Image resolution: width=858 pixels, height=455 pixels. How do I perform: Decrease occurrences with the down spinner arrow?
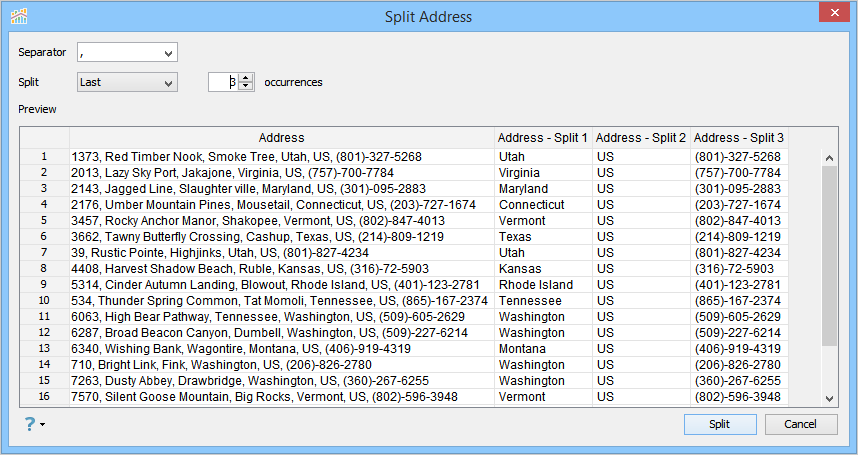pos(247,87)
